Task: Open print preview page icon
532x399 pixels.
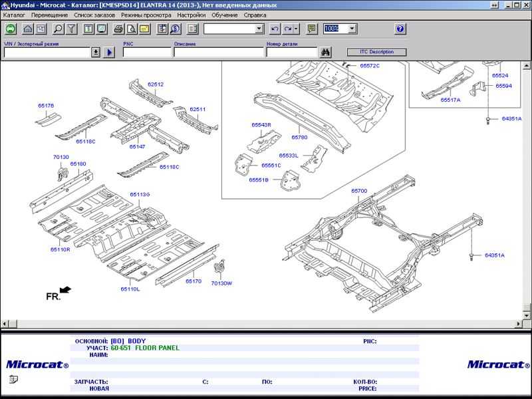Action: (x=132, y=29)
